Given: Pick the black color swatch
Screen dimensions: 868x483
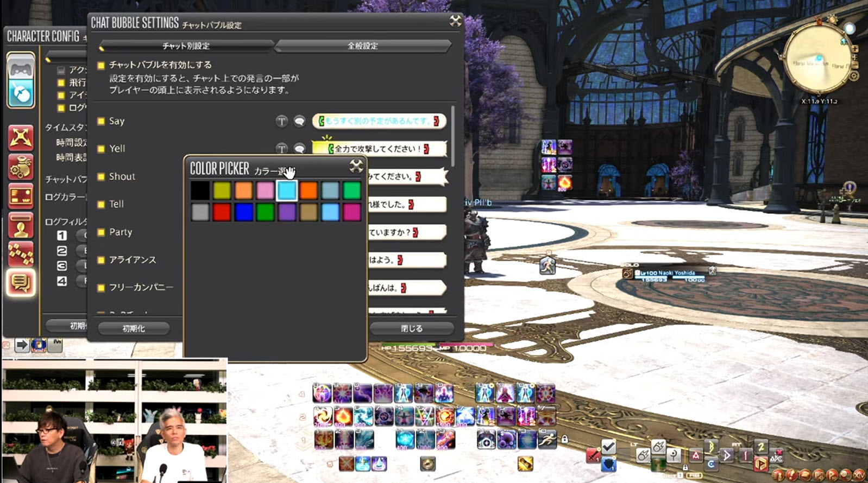Looking at the screenshot, I should pos(200,190).
